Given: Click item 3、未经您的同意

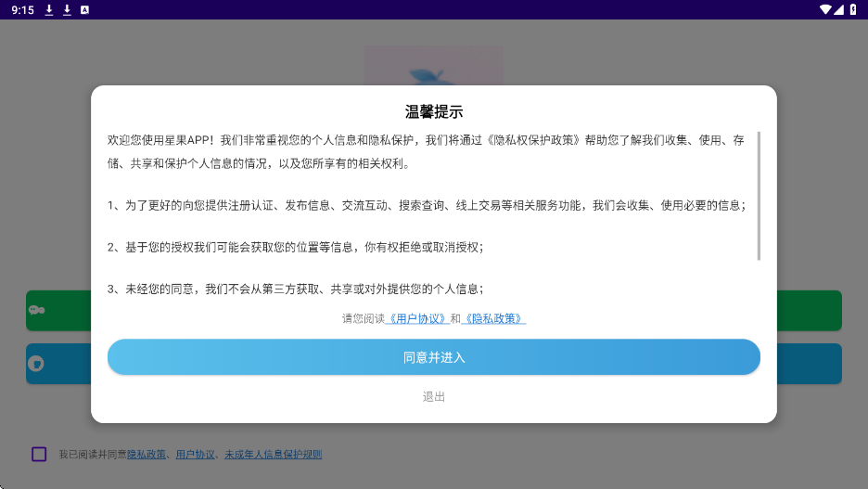Looking at the screenshot, I should (x=296, y=289).
